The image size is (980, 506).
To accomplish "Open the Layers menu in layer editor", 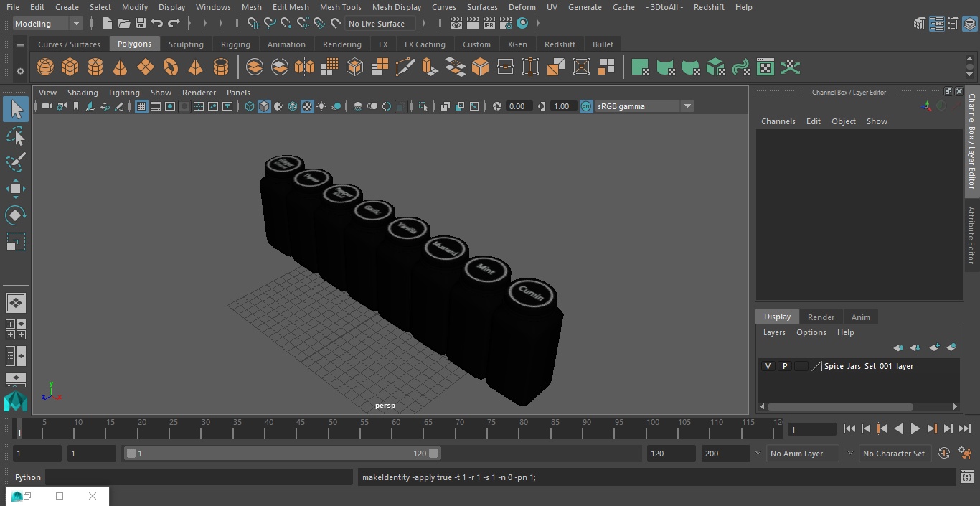I will [x=773, y=332].
